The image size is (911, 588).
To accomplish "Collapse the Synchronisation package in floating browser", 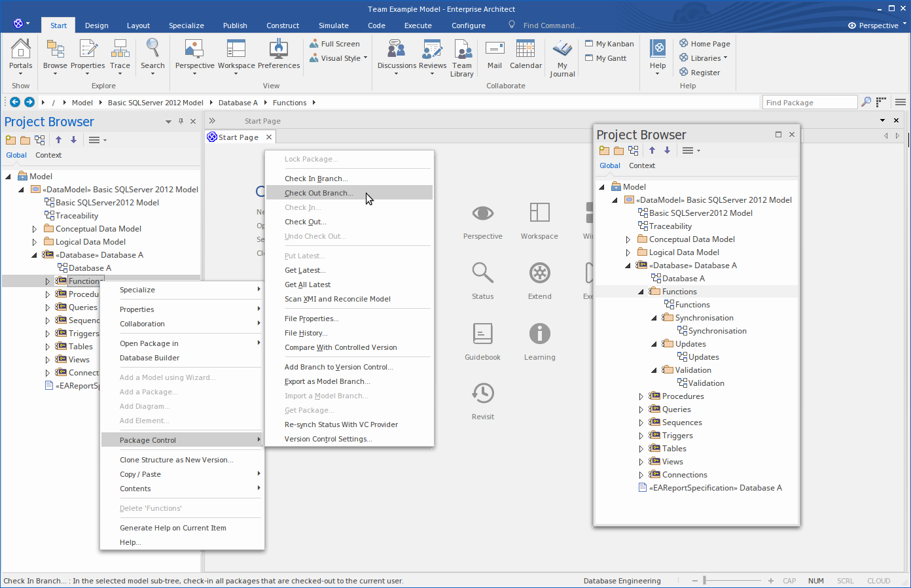I will click(x=654, y=318).
